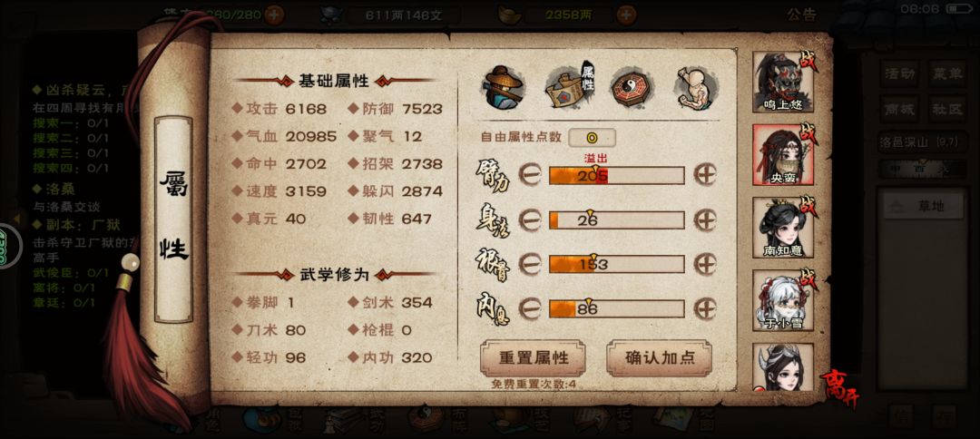The image size is (980, 439).
Task: Click the 臂力 attribute slider bar
Action: (x=616, y=175)
